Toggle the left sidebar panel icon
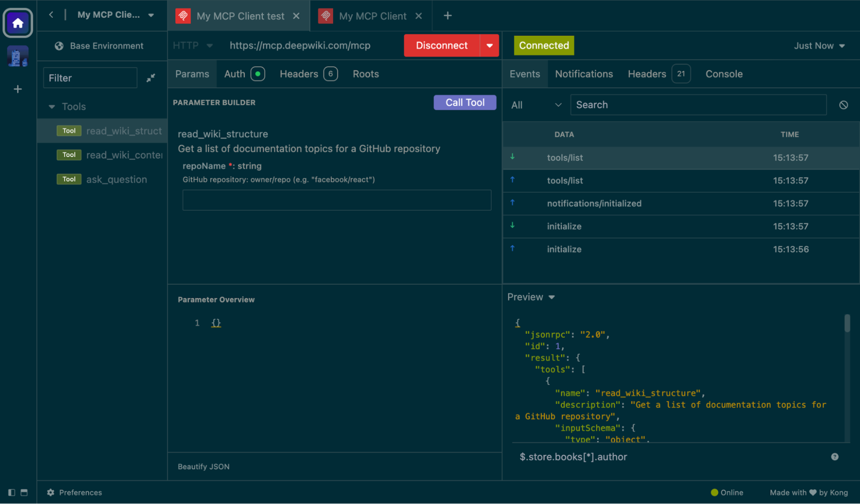Screen dimensions: 860x504 click(12, 492)
